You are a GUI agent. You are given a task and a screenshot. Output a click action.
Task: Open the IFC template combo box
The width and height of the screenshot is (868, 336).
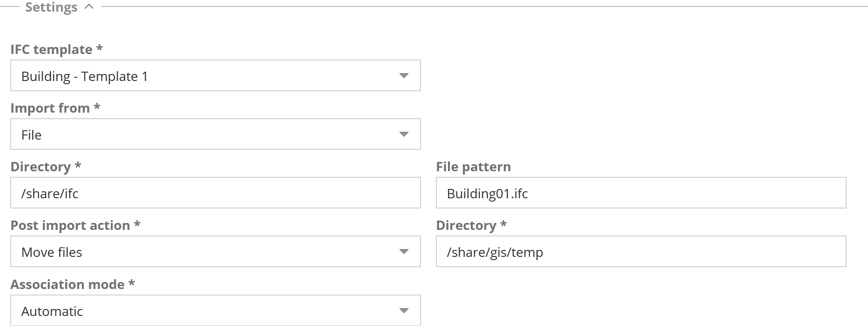(205, 76)
